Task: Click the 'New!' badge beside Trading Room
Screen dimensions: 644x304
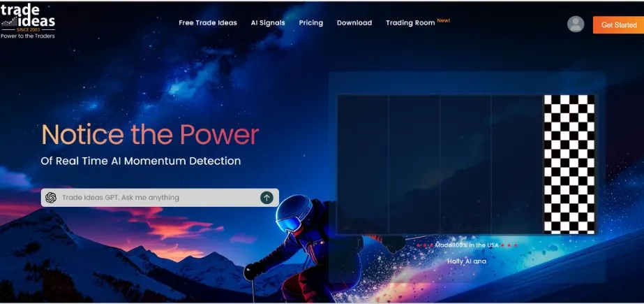Action: point(444,20)
